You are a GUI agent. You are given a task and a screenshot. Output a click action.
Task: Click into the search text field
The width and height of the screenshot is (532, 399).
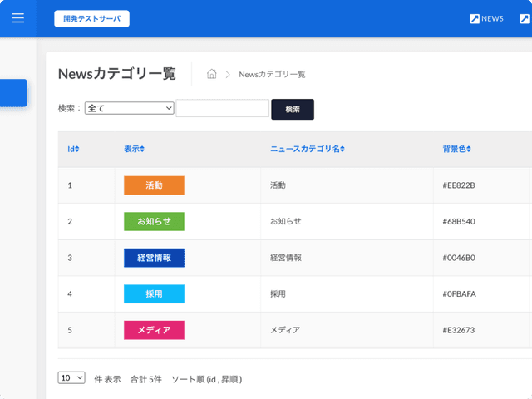pos(222,108)
